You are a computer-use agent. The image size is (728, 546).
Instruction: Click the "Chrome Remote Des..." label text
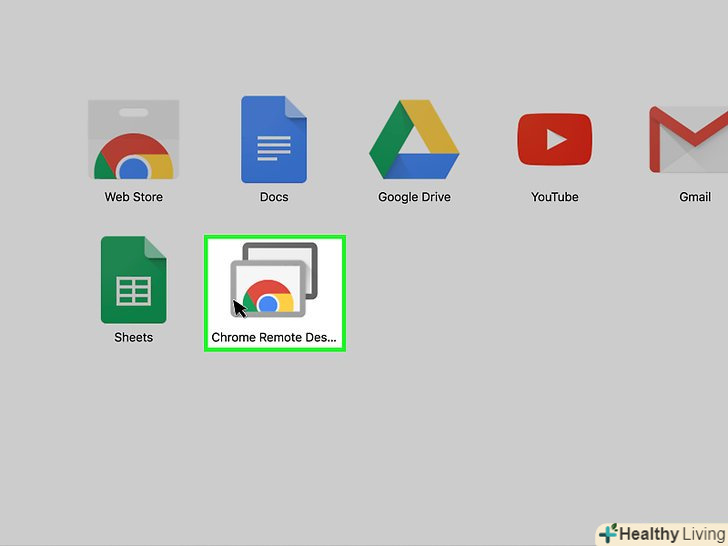274,337
